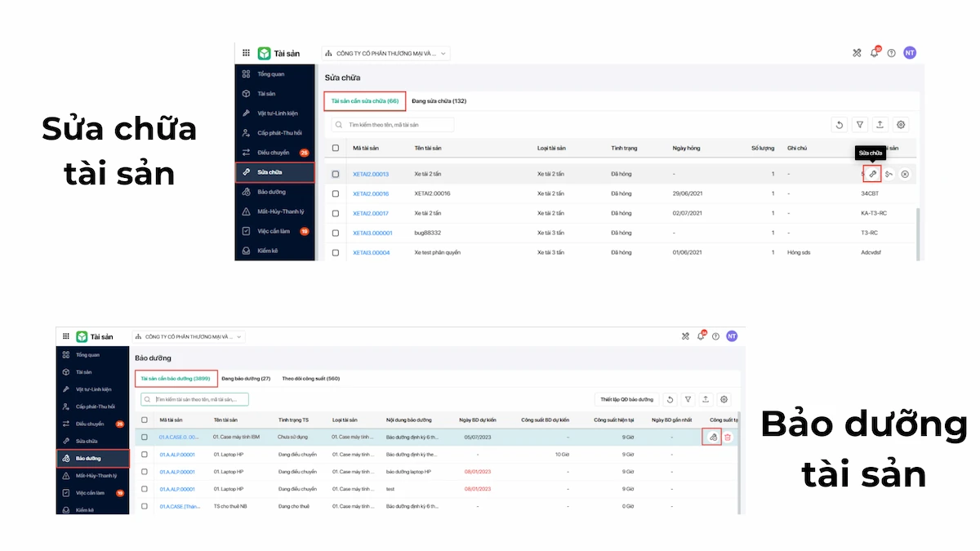Click the maintenance action icon beside the red trash icon
Screen dimensions: 980x551
tap(712, 438)
